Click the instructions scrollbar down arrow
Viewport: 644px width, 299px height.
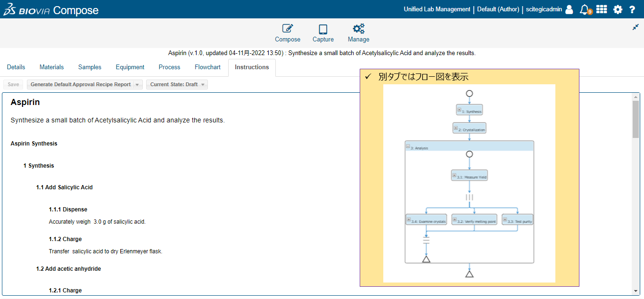[x=636, y=291]
